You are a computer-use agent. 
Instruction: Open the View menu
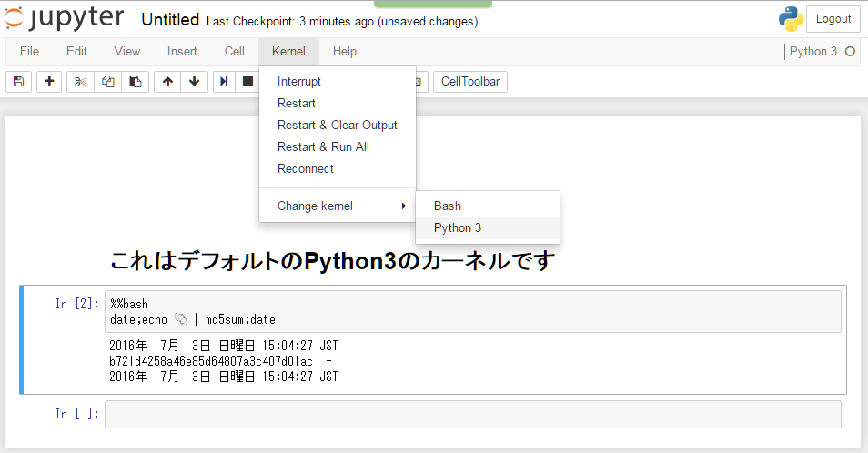(126, 52)
